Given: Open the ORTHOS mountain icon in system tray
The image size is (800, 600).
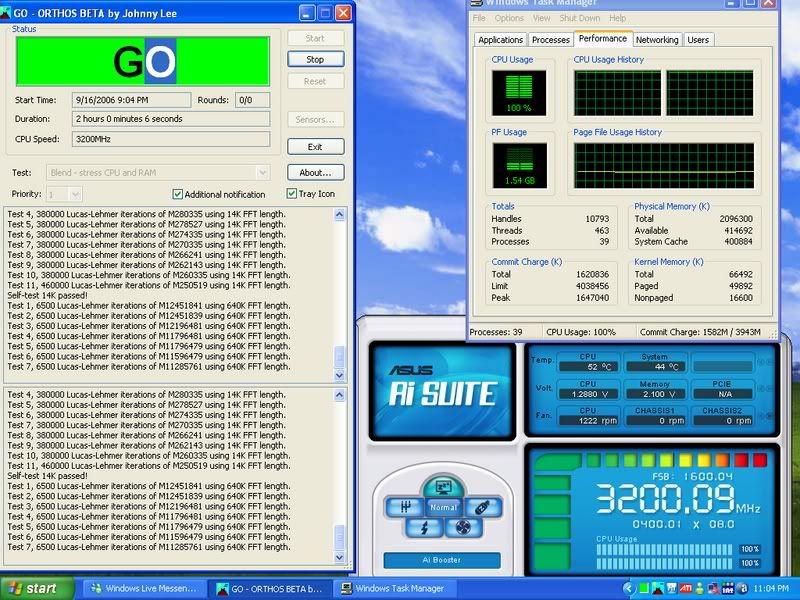Looking at the screenshot, I should [658, 589].
